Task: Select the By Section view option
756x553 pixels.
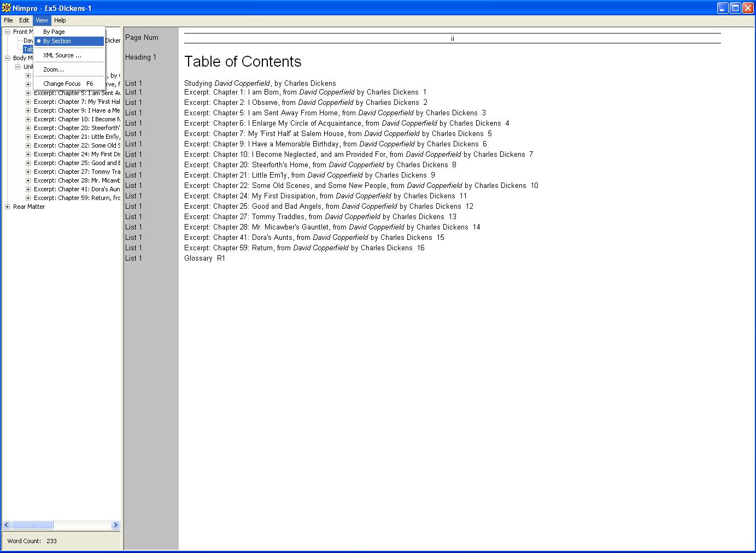Action: pyautogui.click(x=69, y=41)
